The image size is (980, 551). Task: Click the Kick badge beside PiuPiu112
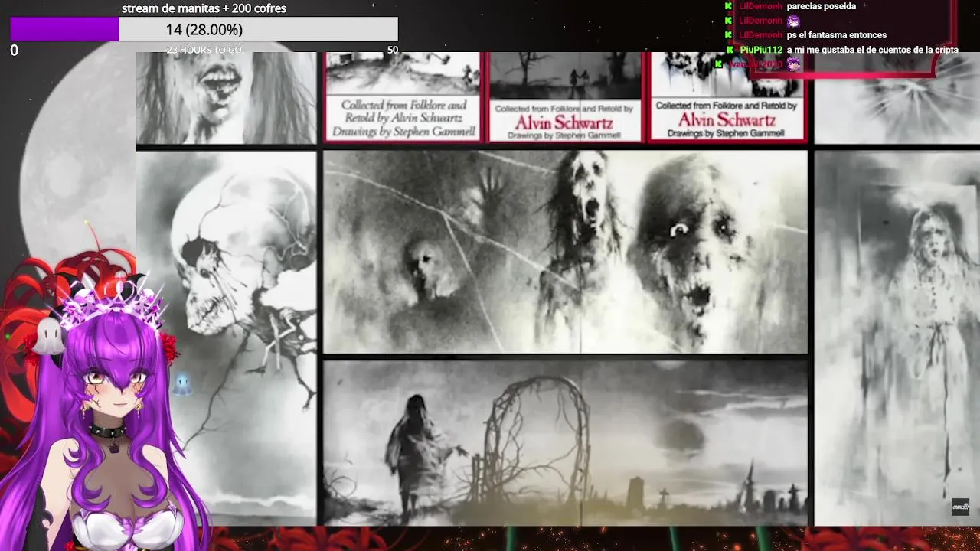pyautogui.click(x=729, y=50)
